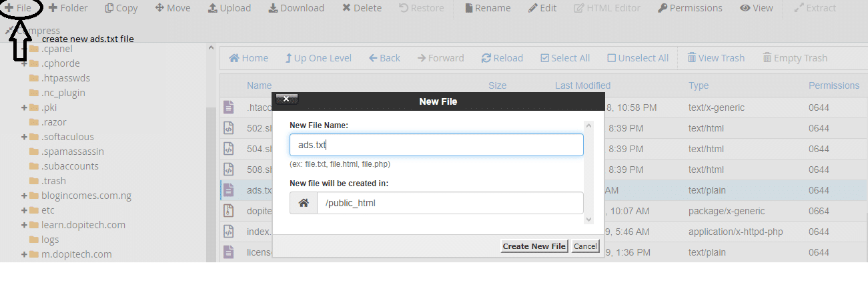
Task: Click the + File toolbar button
Action: pyautogui.click(x=18, y=8)
